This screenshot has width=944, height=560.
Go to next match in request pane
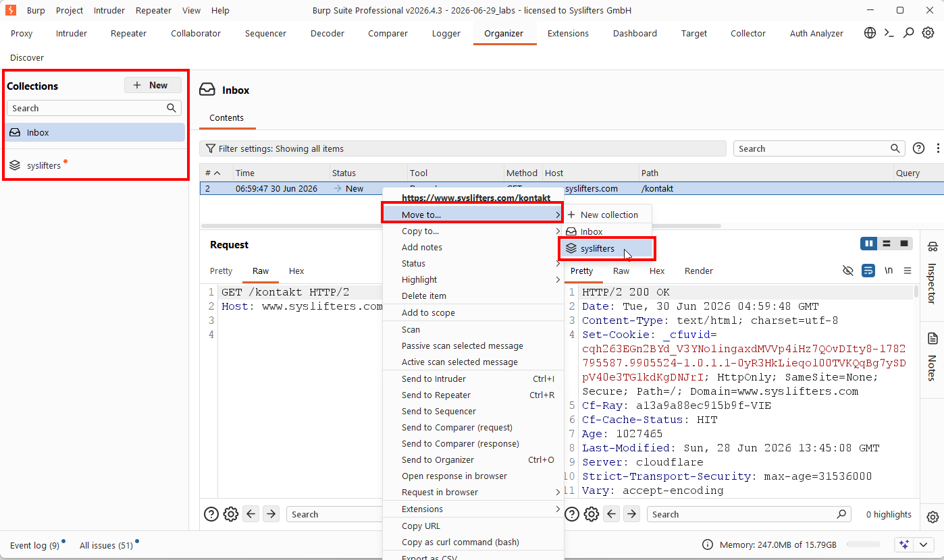coord(271,514)
